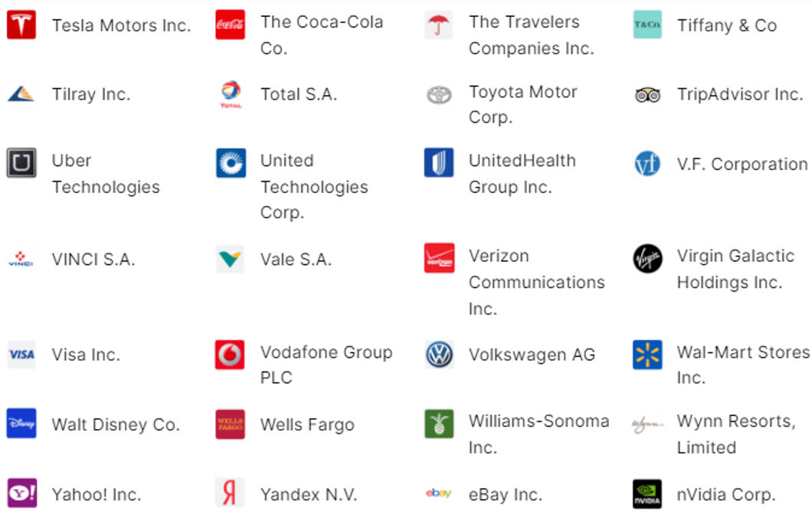The height and width of the screenshot is (524, 812).
Task: Click the Yandex N.V. company name
Action: [309, 495]
